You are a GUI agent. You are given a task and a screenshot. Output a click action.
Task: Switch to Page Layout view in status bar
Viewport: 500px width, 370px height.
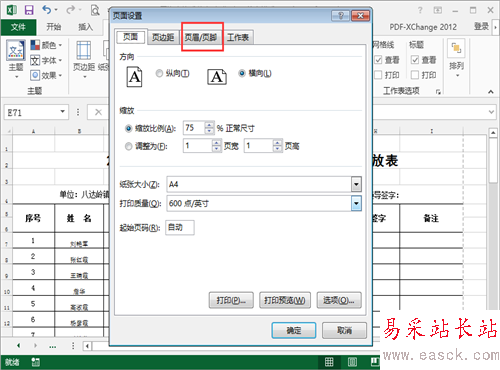352,362
